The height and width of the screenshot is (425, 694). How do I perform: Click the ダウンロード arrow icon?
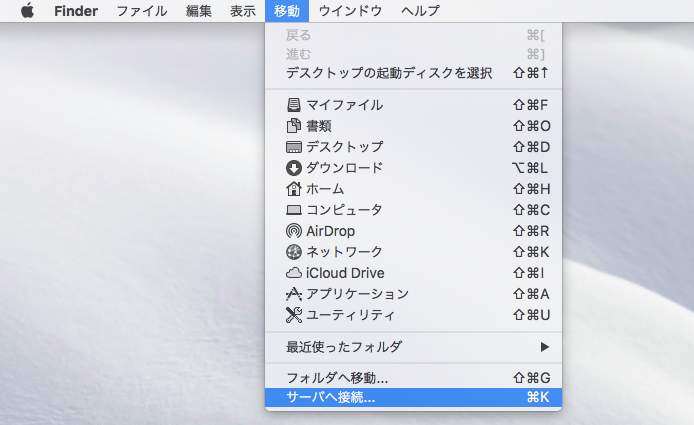click(293, 168)
